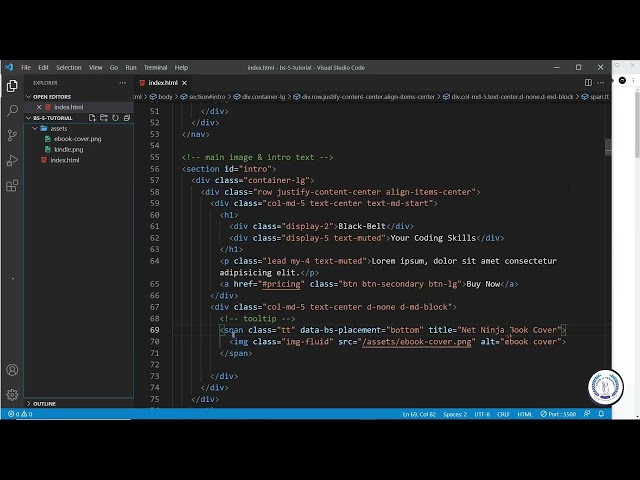Close the index.html editor tab
This screenshot has height=480, width=640.
point(184,83)
